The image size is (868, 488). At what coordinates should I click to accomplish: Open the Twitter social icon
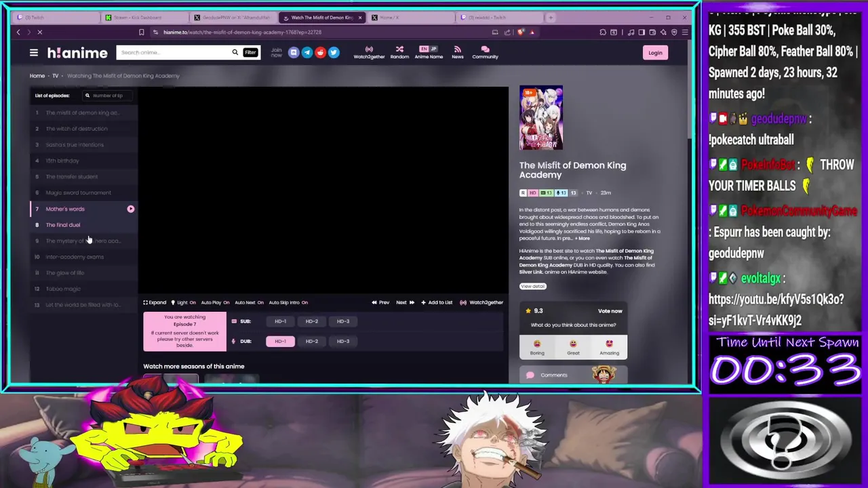point(334,52)
